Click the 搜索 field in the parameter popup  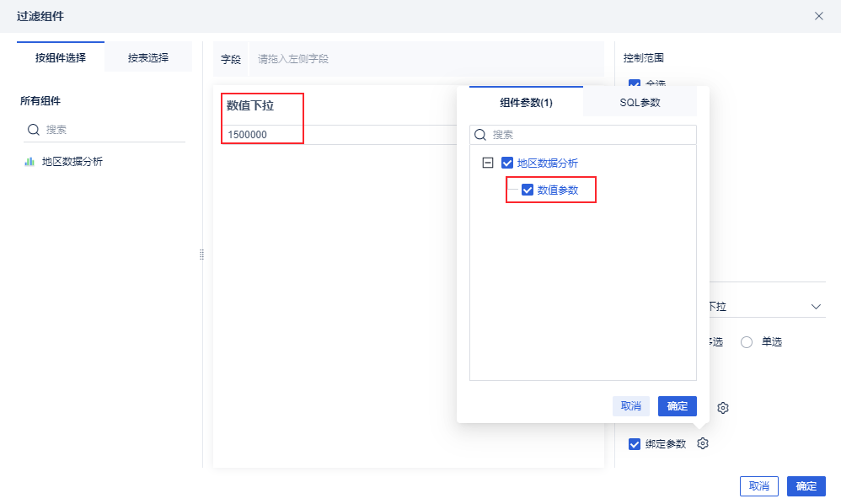(x=590, y=135)
